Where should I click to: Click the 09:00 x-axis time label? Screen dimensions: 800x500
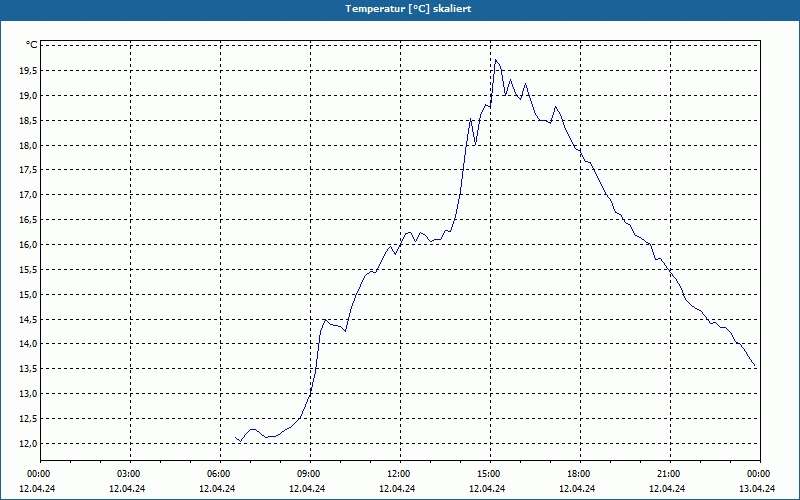point(308,473)
